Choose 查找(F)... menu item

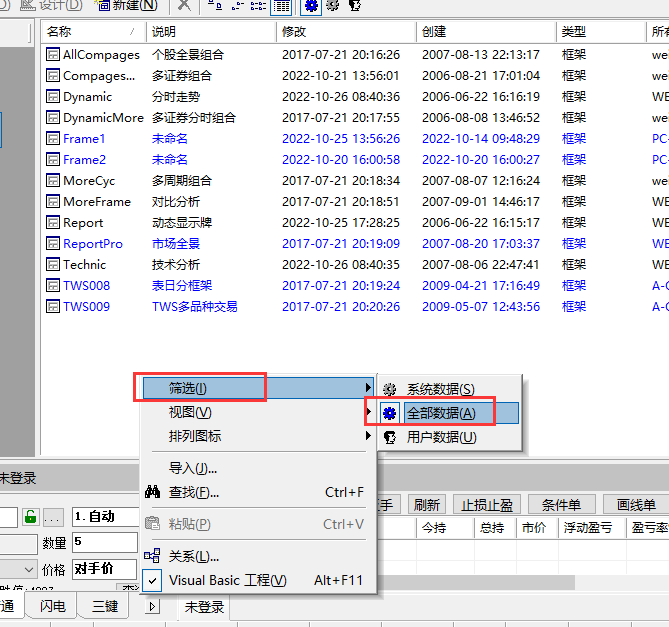click(x=259, y=492)
